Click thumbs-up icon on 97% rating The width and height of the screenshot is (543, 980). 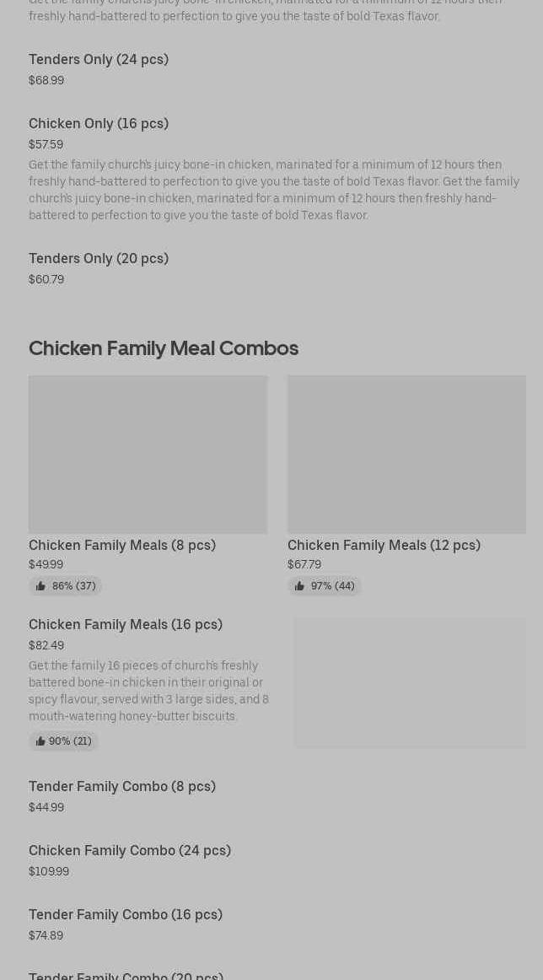(299, 586)
